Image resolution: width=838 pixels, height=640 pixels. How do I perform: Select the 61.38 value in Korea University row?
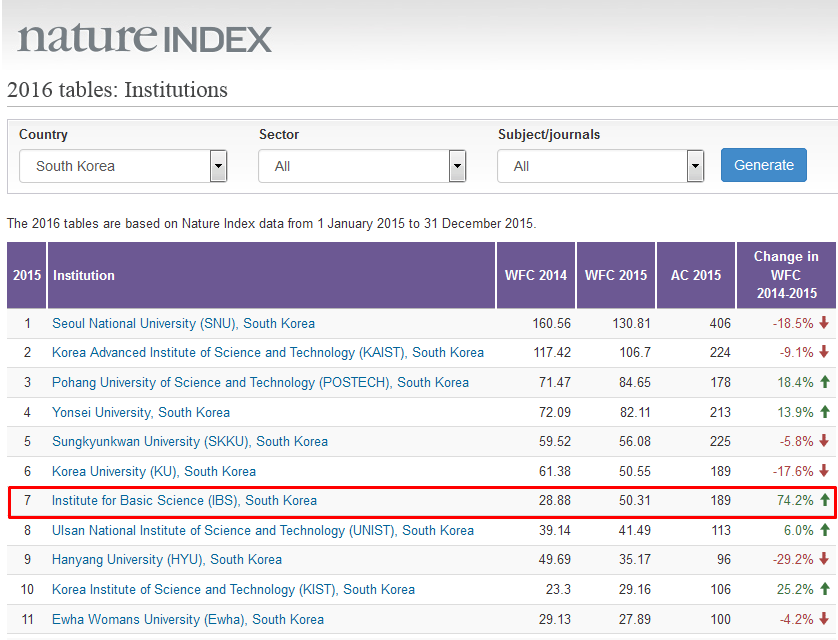pyautogui.click(x=555, y=471)
